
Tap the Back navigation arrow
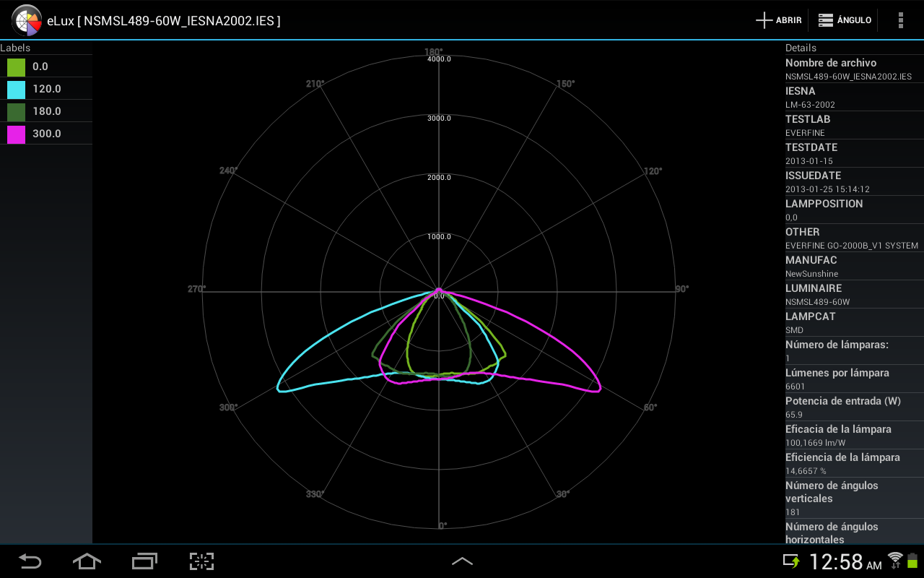click(29, 561)
